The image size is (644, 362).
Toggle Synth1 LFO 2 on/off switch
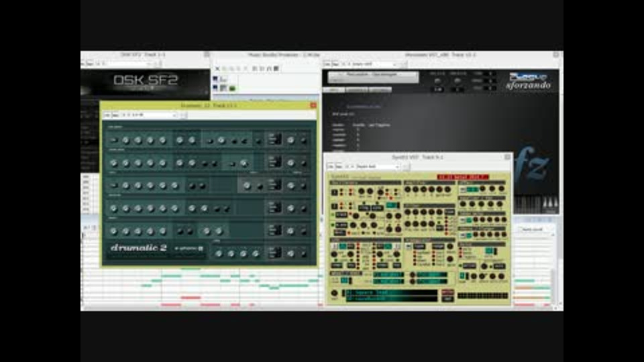coord(397,246)
